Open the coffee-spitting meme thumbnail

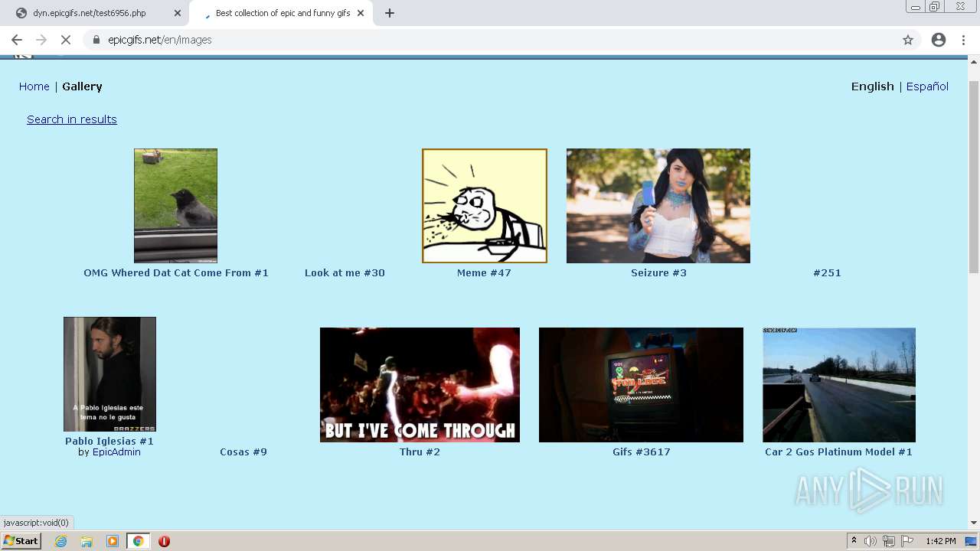pos(485,206)
